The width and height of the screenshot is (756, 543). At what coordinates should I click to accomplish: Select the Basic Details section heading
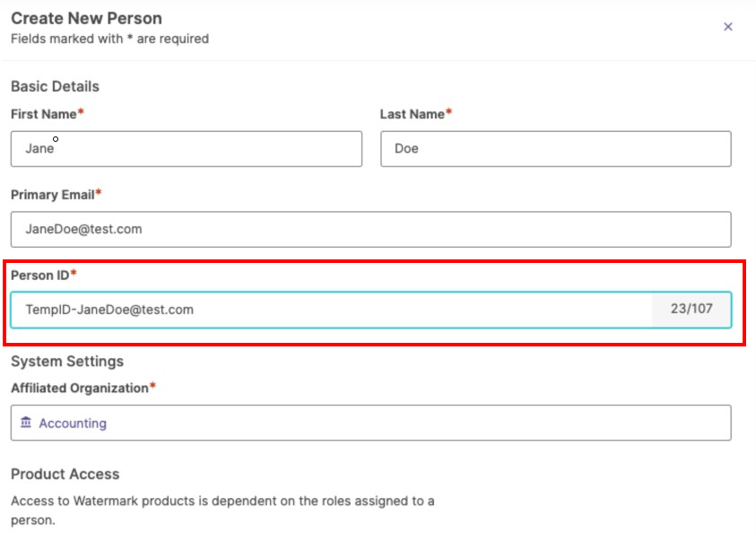coord(55,86)
